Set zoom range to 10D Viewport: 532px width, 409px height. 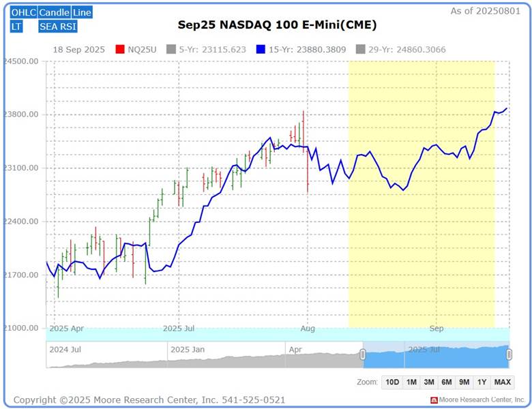coord(392,382)
